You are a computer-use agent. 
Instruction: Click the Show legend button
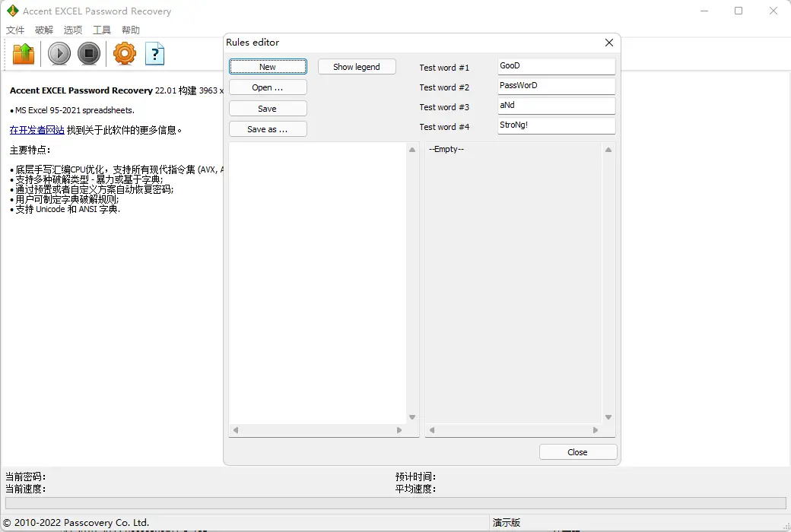tap(357, 67)
